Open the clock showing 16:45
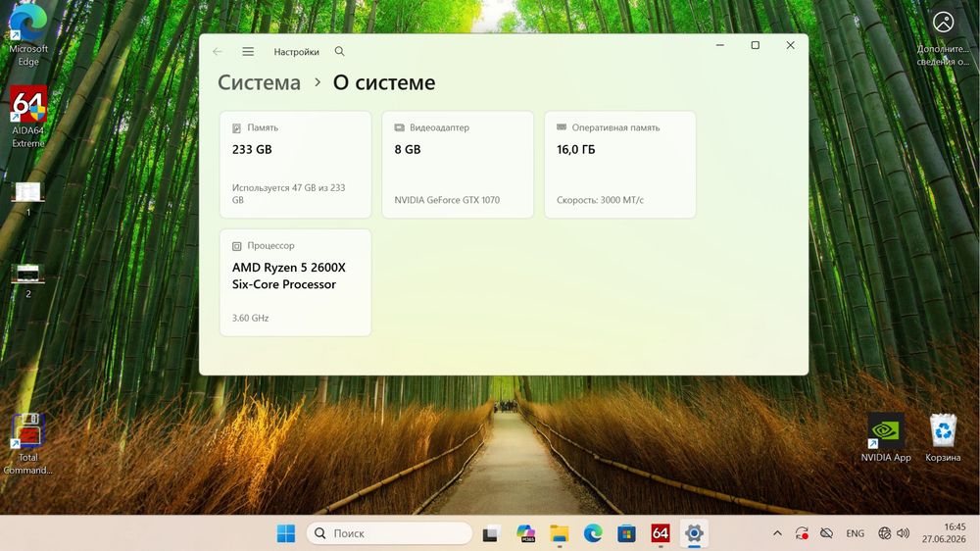The image size is (980, 551). [944, 533]
